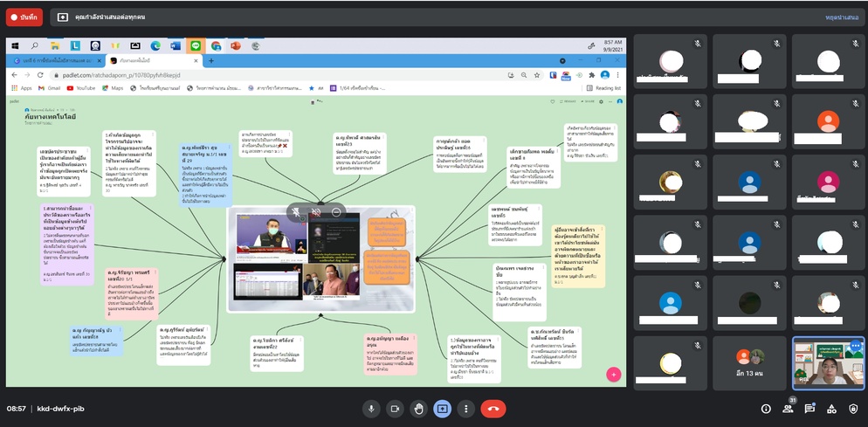Image resolution: width=868 pixels, height=427 pixels.
Task: Reload the Padlet page
Action: [41, 75]
